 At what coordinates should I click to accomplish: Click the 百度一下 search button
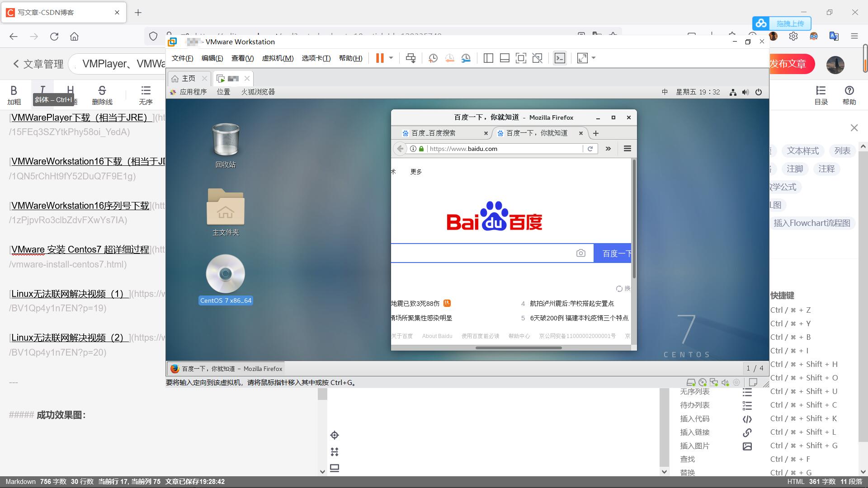[x=613, y=253]
